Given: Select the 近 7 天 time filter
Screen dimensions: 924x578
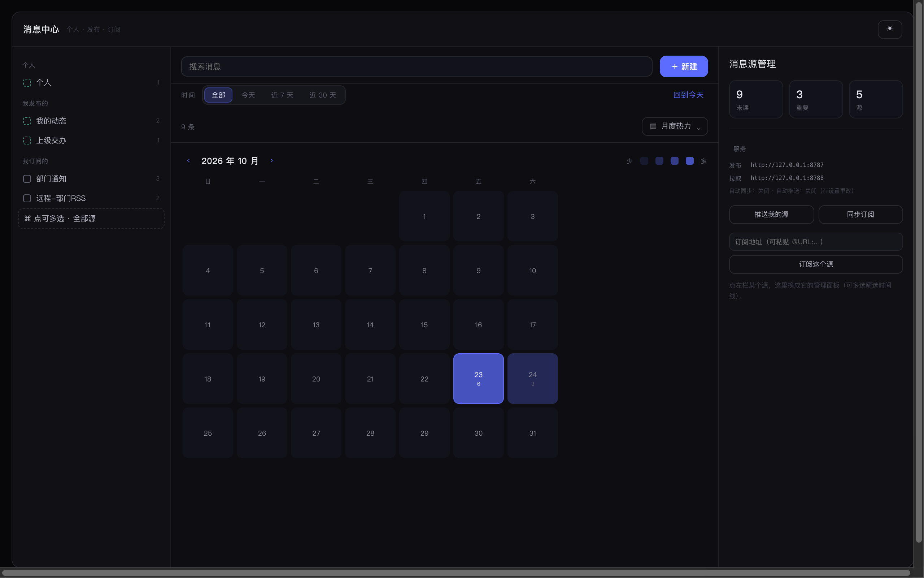Looking at the screenshot, I should coord(282,95).
